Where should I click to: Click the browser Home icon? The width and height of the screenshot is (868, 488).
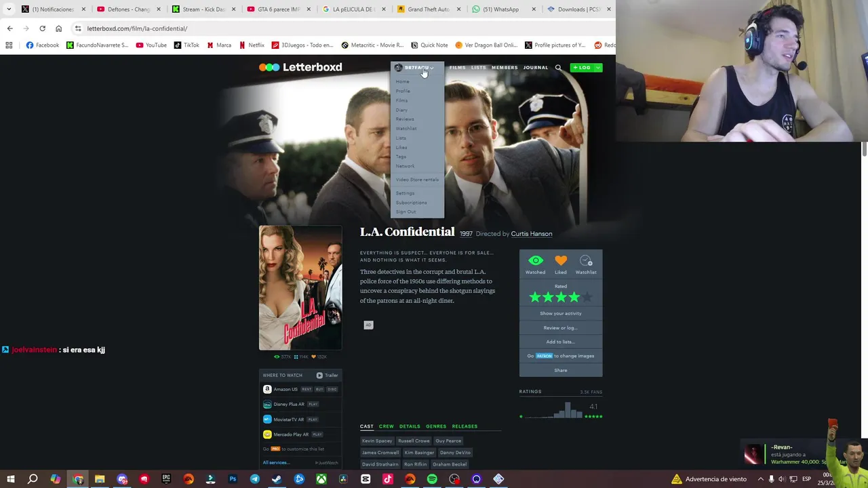coord(58,28)
